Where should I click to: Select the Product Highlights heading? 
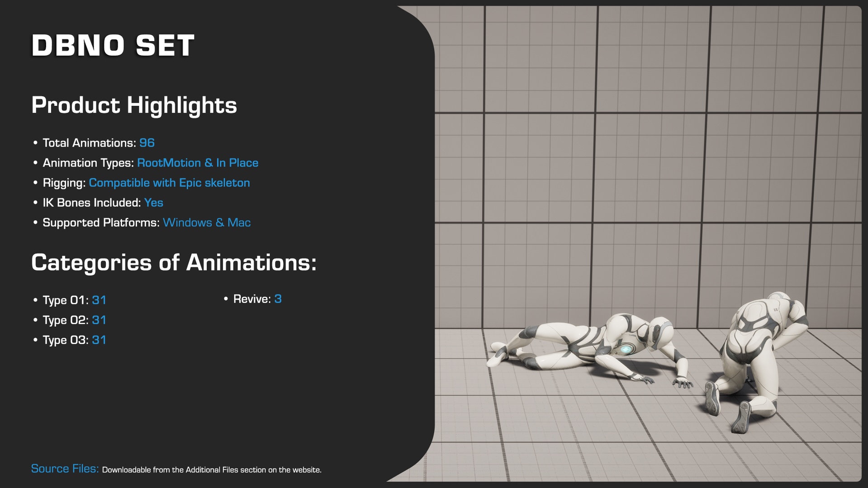[x=134, y=105]
